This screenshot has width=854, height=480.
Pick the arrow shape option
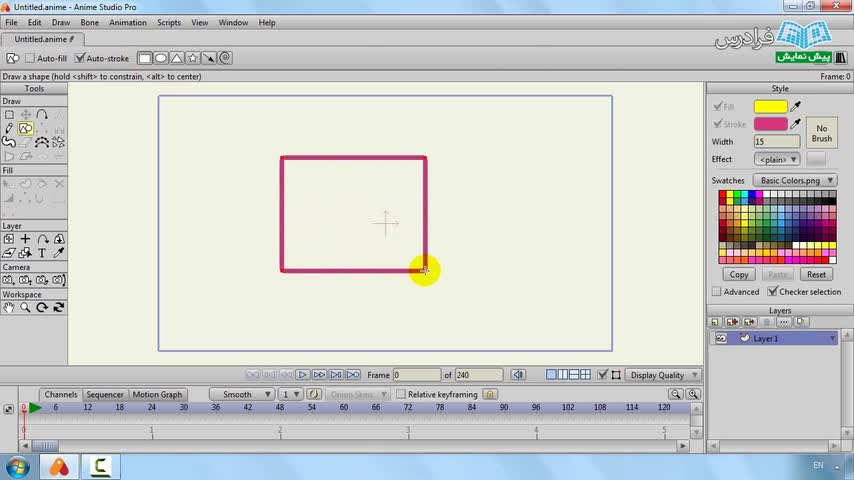(209, 58)
